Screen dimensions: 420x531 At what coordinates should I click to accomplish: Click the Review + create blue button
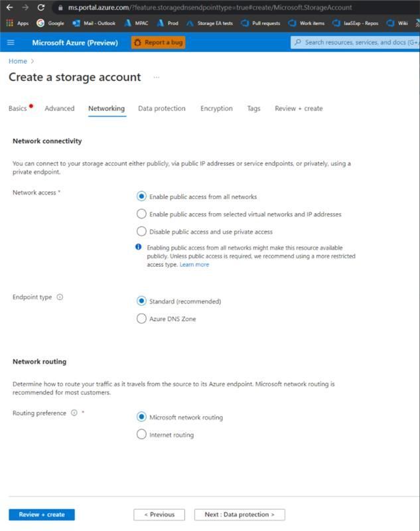click(42, 514)
